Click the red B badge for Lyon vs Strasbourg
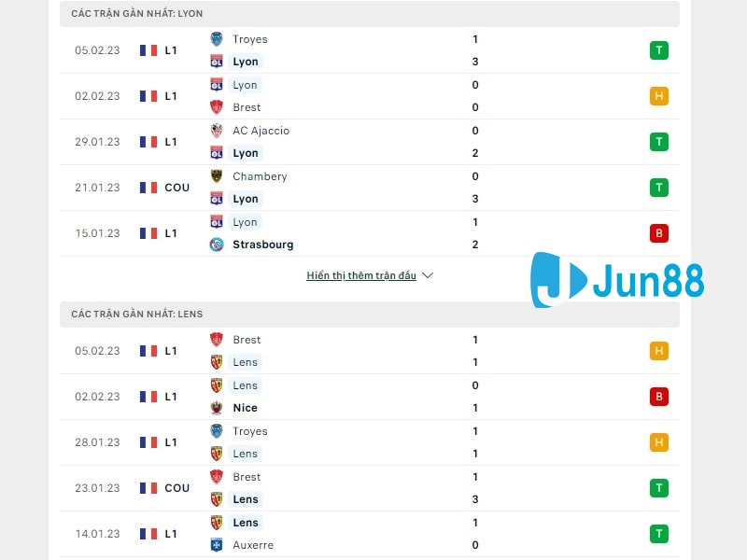This screenshot has height=560, width=747. (x=659, y=233)
